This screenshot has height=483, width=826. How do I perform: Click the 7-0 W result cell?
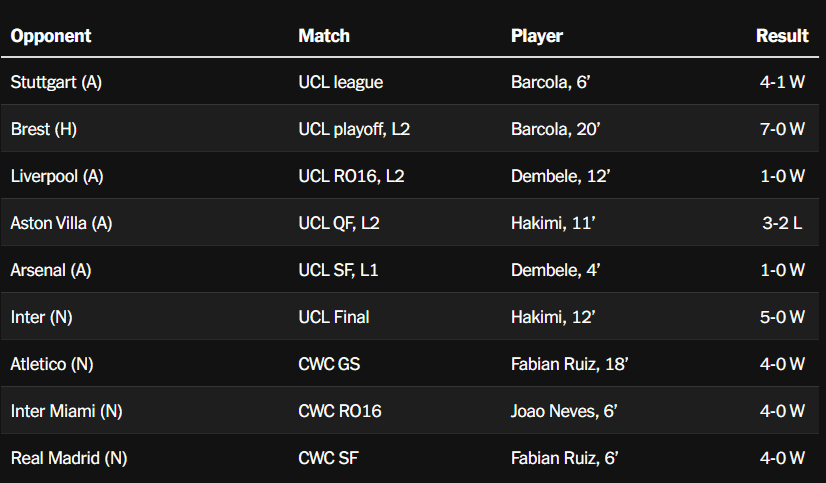pos(782,129)
